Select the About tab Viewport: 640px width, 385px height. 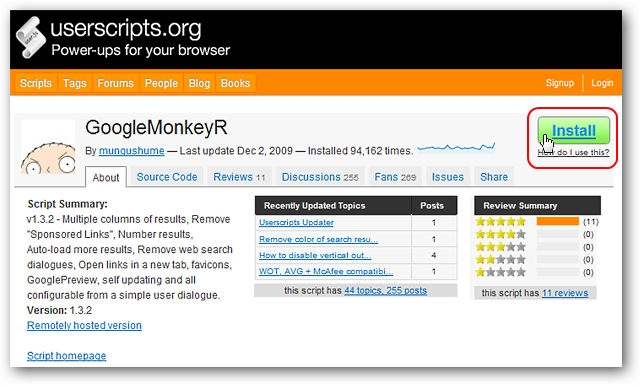106,178
